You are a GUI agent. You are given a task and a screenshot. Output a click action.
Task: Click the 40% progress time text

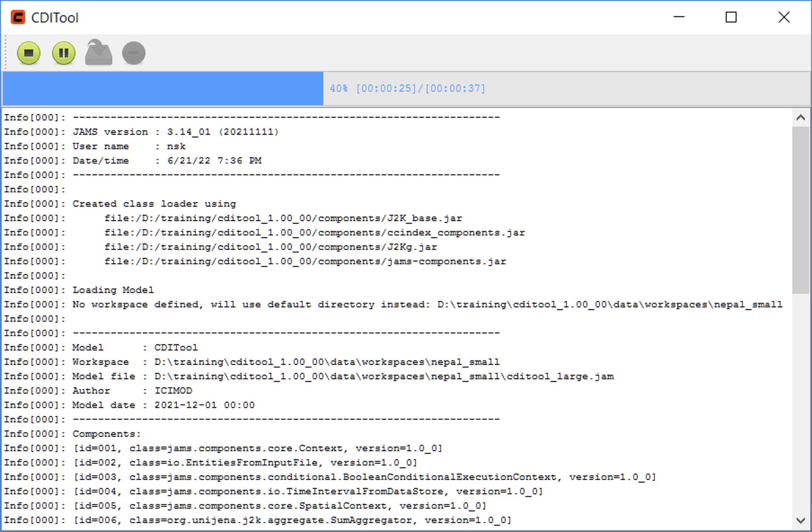point(407,88)
